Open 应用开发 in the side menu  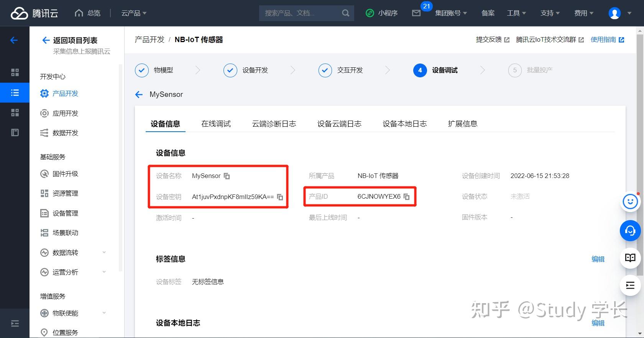[59, 113]
